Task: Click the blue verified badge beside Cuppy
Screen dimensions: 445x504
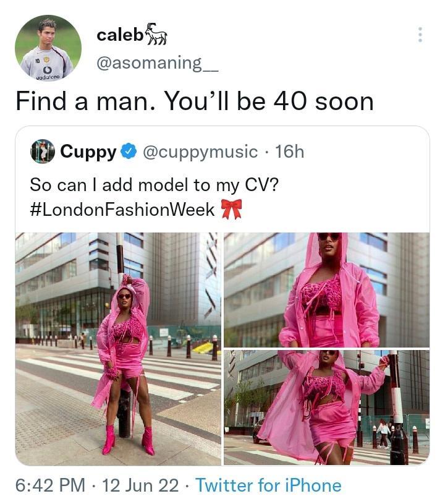Action: pos(129,152)
